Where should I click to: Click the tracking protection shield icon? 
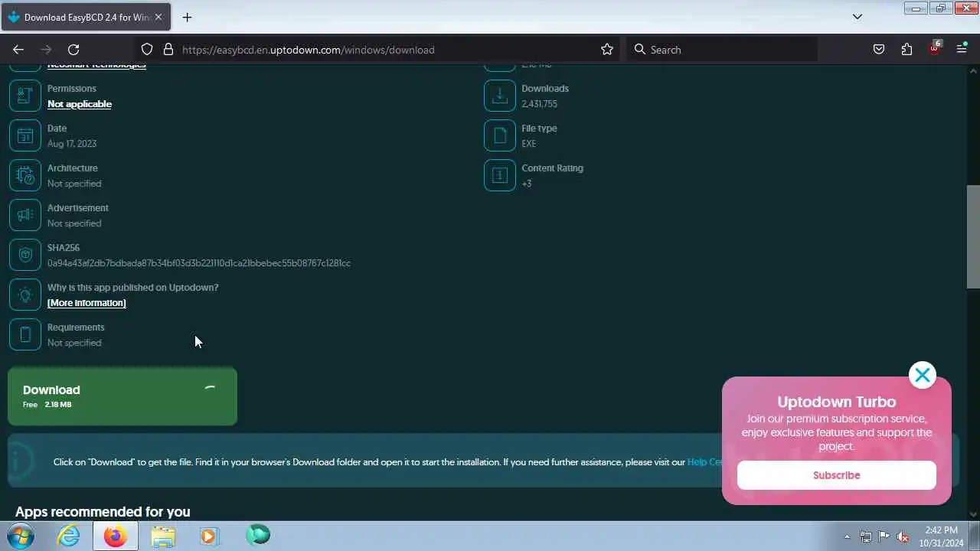pyautogui.click(x=147, y=50)
